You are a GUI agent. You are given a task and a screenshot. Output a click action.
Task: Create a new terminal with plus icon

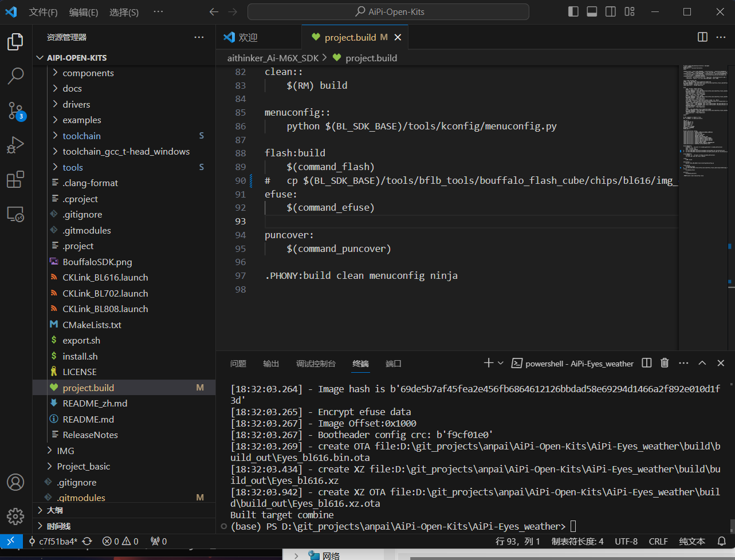pyautogui.click(x=488, y=363)
